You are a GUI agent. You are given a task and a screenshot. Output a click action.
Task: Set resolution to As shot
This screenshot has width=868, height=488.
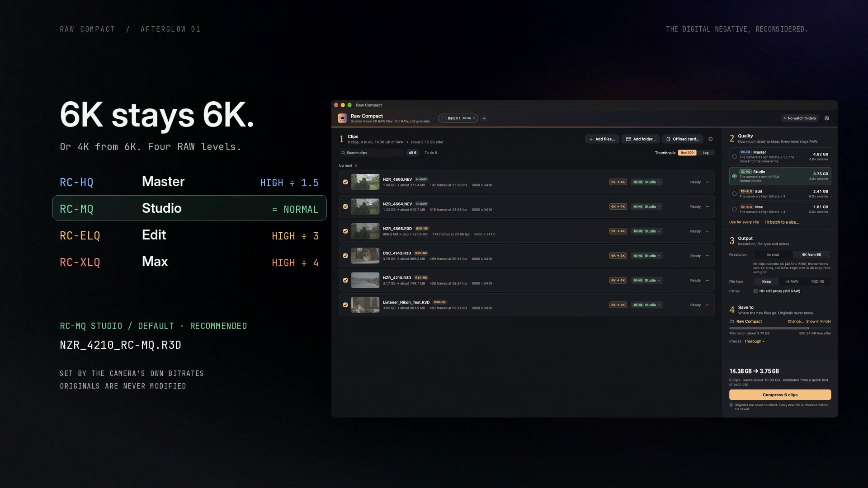773,255
